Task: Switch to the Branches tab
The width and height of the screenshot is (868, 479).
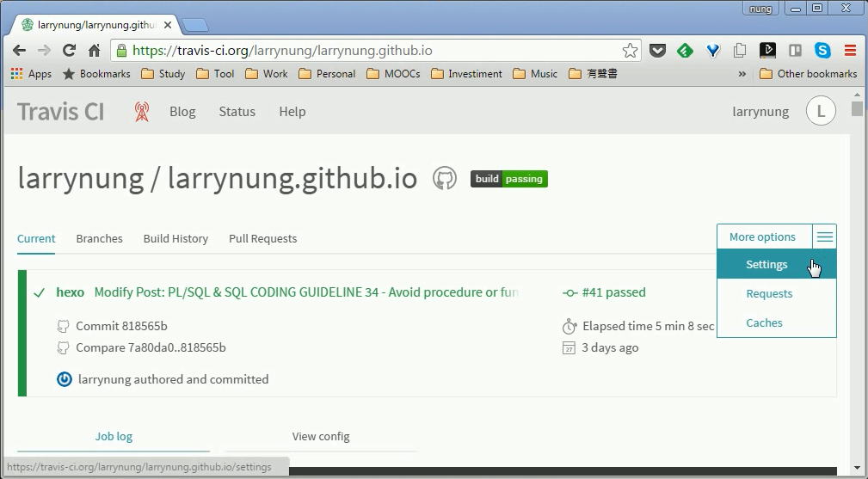Action: pyautogui.click(x=99, y=239)
